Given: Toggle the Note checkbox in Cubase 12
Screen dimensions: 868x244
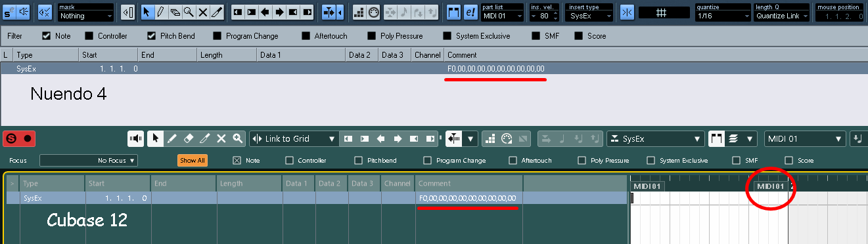Looking at the screenshot, I should (237, 160).
